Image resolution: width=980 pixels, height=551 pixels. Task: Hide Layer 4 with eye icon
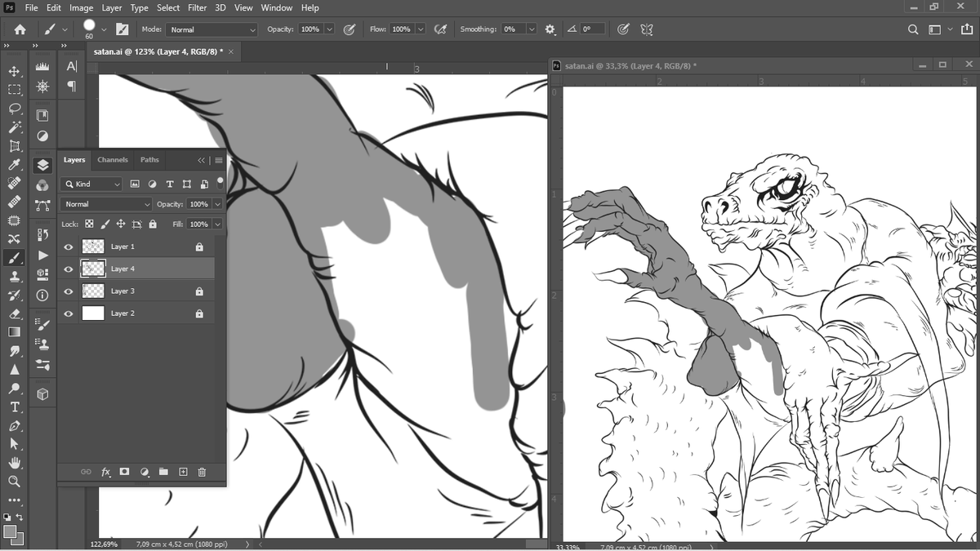[69, 269]
